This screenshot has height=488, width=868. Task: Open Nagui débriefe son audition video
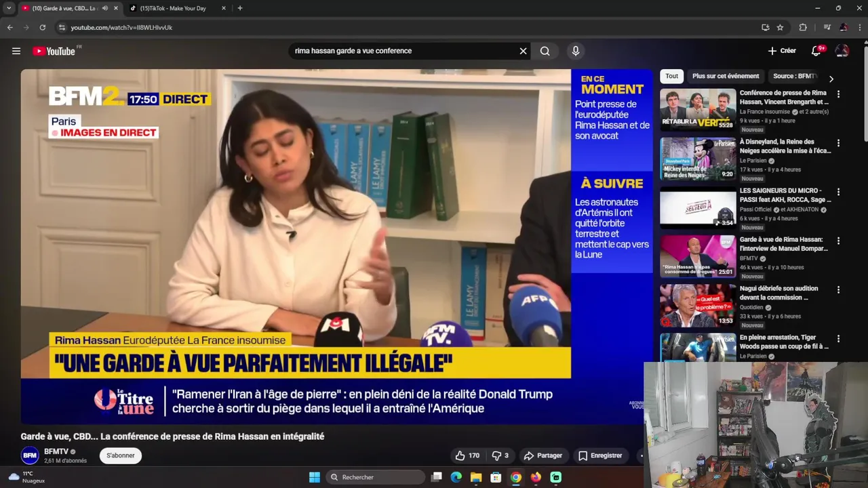778,293
